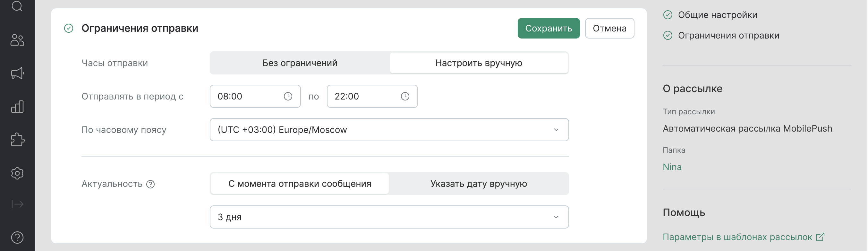Click the Папка label
Screen dimensions: 868x251
(674, 150)
